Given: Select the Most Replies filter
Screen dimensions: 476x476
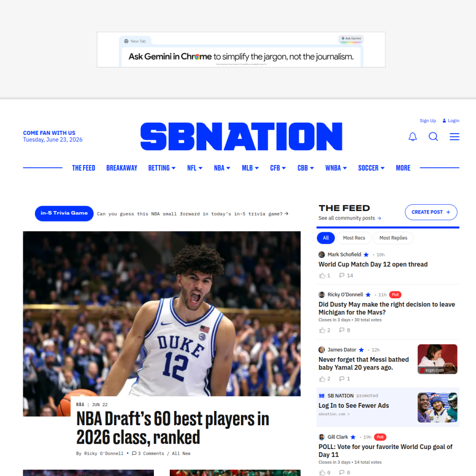Looking at the screenshot, I should 393,238.
